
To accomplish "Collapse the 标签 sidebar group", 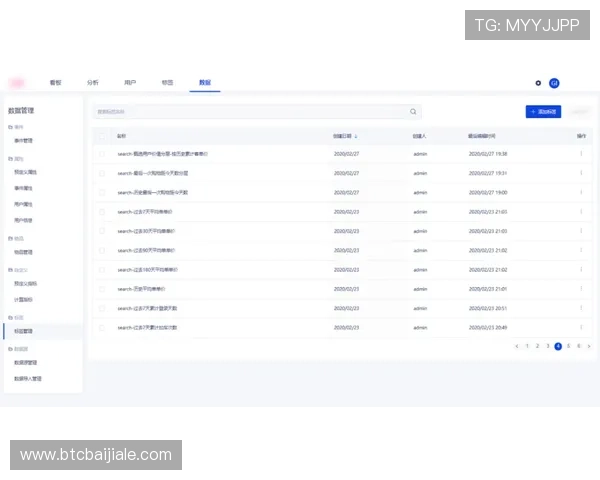I will click(16, 318).
